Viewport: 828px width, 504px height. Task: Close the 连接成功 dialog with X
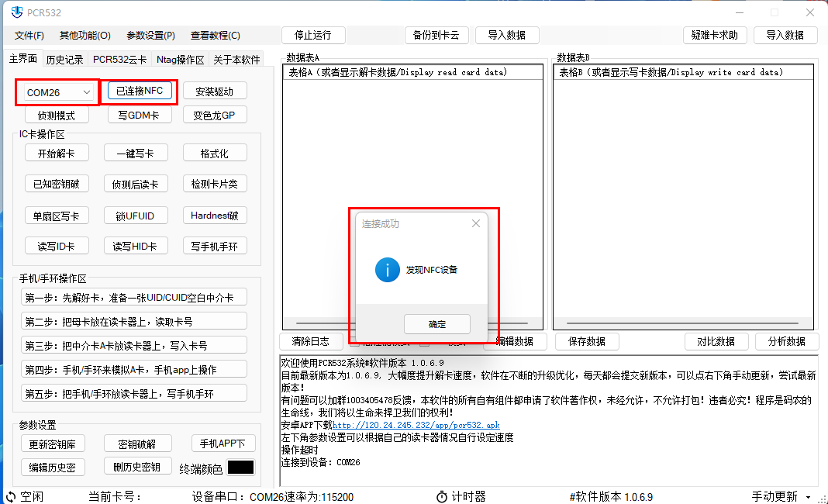click(476, 223)
